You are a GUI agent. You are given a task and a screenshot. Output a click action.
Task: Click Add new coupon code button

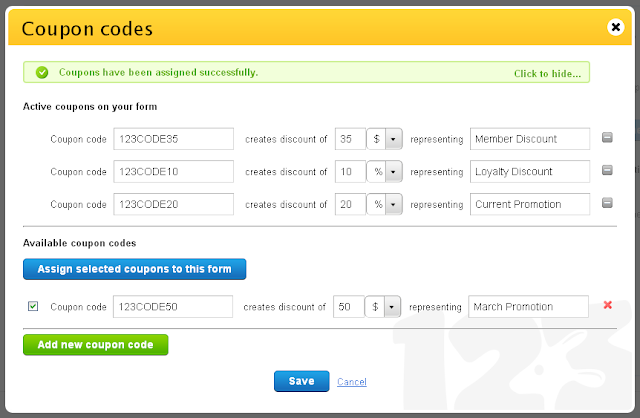[96, 345]
